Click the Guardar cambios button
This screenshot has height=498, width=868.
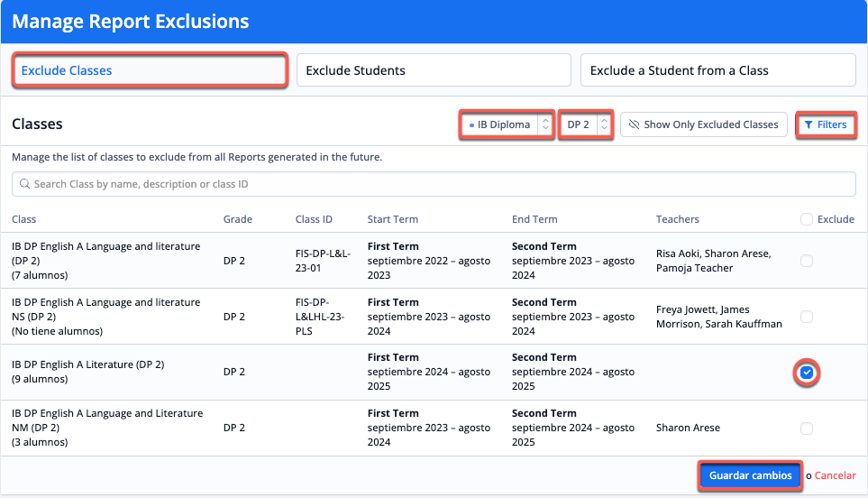click(x=750, y=475)
